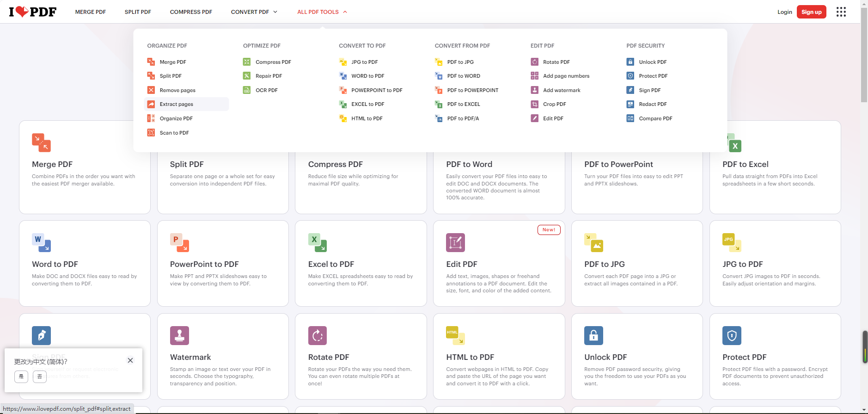Accept the Chinese translation prompt
The height and width of the screenshot is (414, 868).
coord(21,377)
